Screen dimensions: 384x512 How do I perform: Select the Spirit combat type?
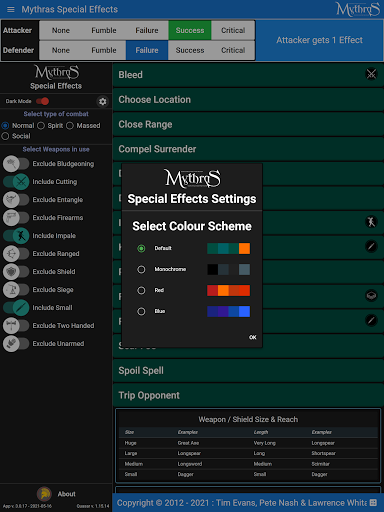point(41,126)
